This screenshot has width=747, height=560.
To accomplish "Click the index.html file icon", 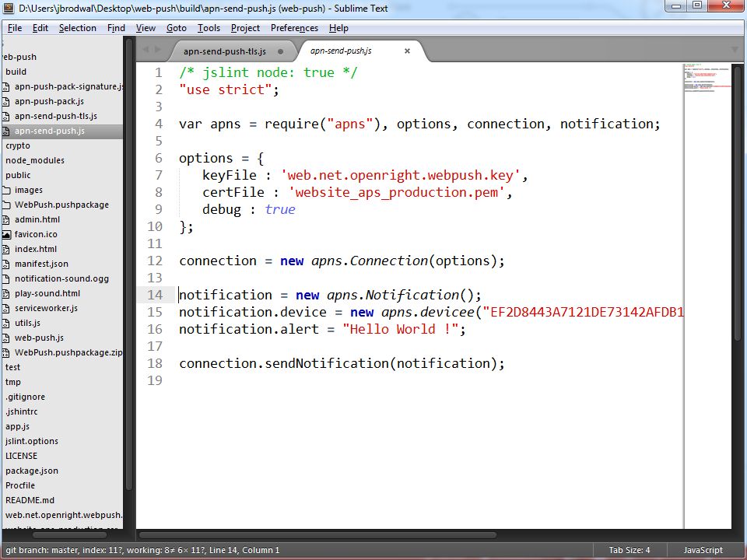I will (5, 249).
